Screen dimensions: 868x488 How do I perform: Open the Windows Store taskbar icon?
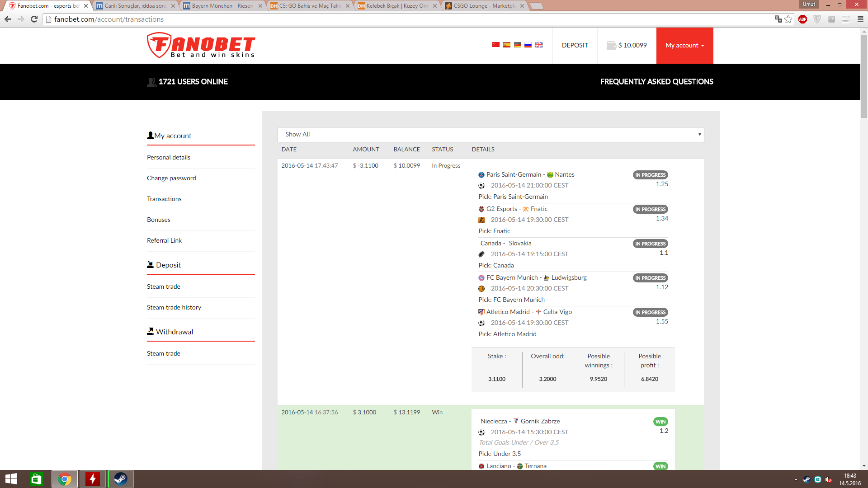(36, 479)
